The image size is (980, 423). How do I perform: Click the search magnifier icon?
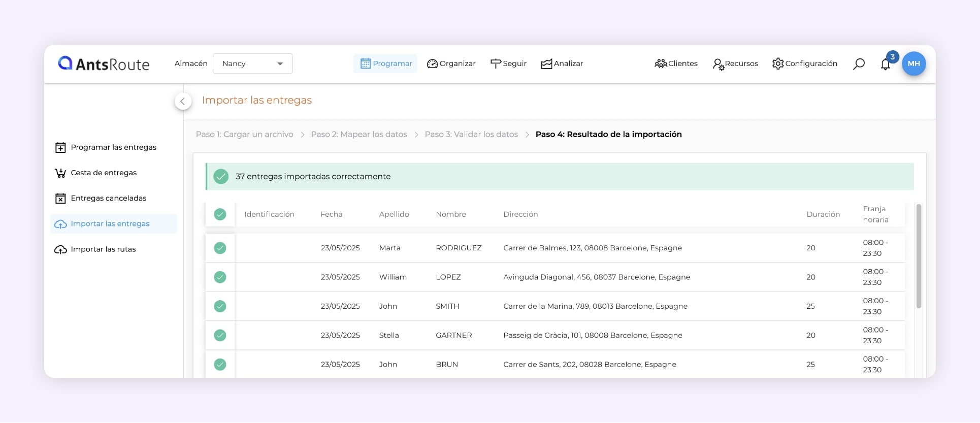coord(859,64)
